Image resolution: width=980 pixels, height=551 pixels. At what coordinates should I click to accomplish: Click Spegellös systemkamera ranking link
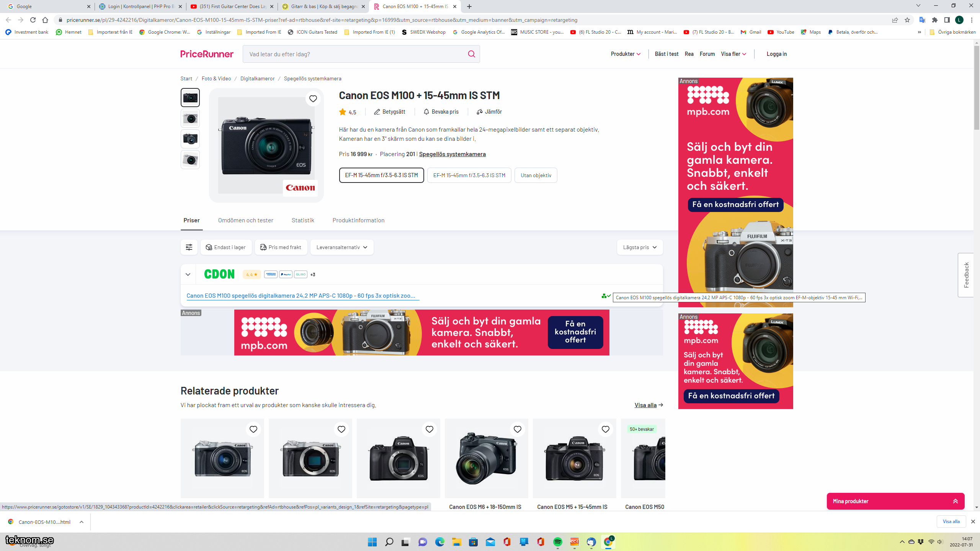point(452,154)
